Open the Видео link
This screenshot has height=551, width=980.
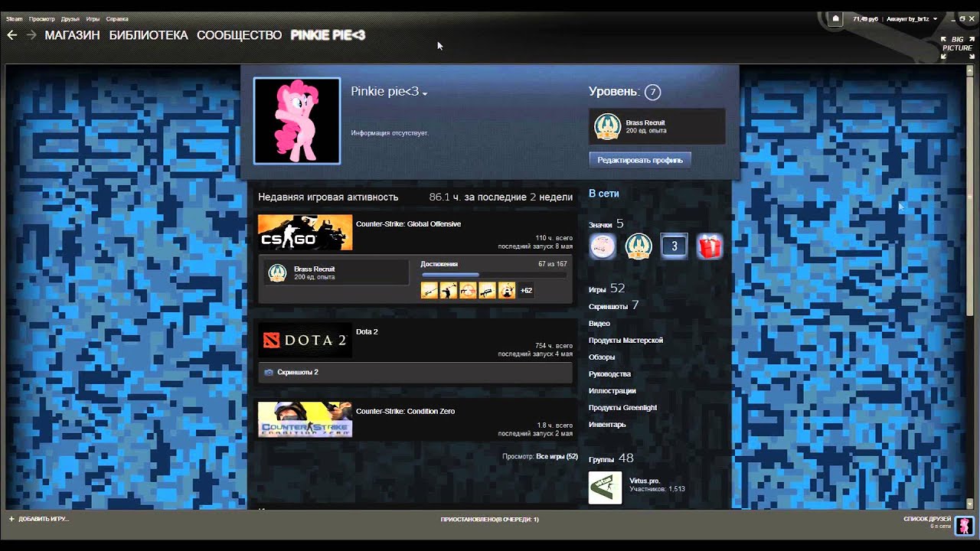(599, 324)
